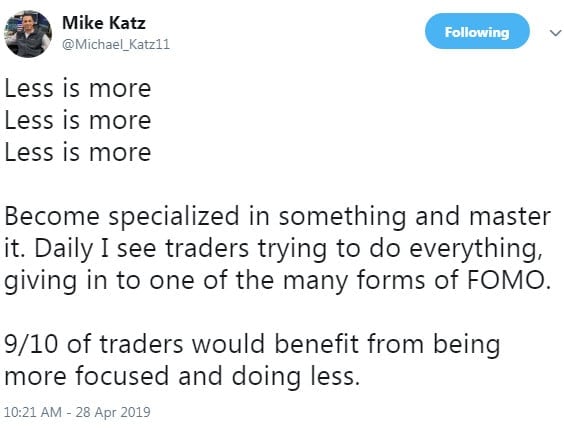
Task: Click the first "Less is more" line
Action: [78, 88]
